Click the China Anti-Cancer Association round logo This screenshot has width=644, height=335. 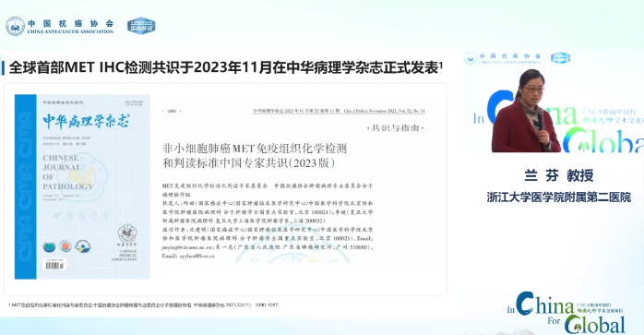pyautogui.click(x=15, y=27)
